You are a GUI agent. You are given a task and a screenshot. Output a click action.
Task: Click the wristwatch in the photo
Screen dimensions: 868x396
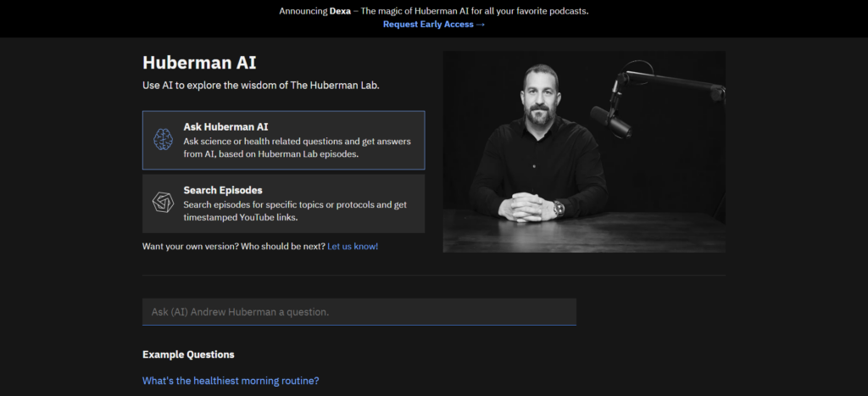[x=559, y=207]
